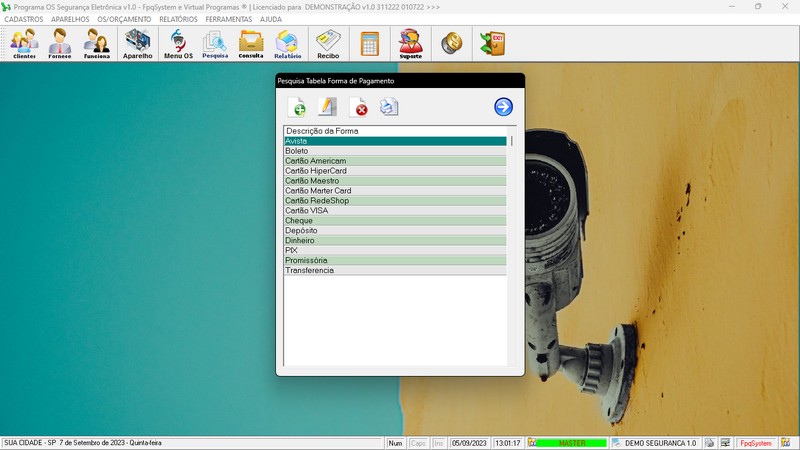Screen dimensions: 800x450
Task: Click the Descrição da Forma column header
Action: [x=395, y=131]
